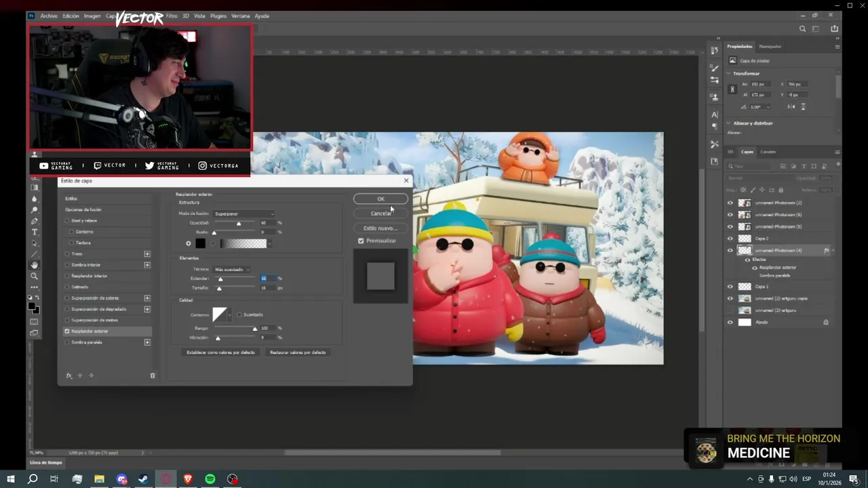Image resolution: width=868 pixels, height=488 pixels.
Task: Select the Path Selection arrow tool
Action: click(x=35, y=243)
